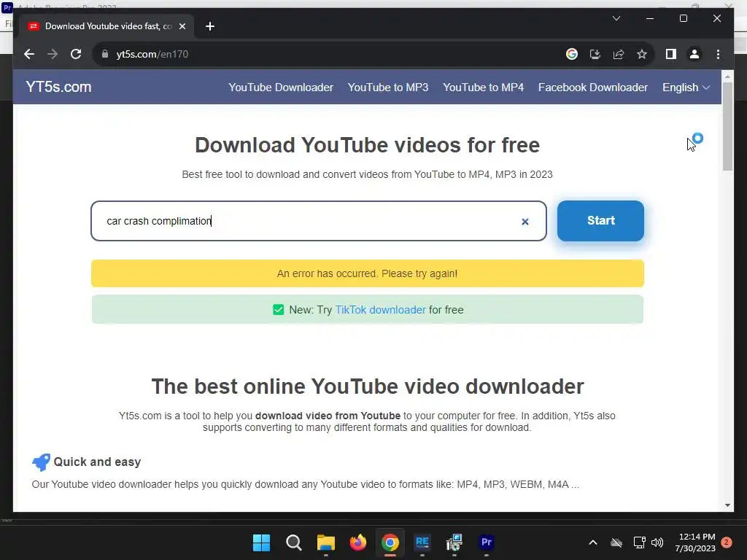Open the Chrome profile menu
Viewport: 747px width, 560px height.
coord(694,54)
